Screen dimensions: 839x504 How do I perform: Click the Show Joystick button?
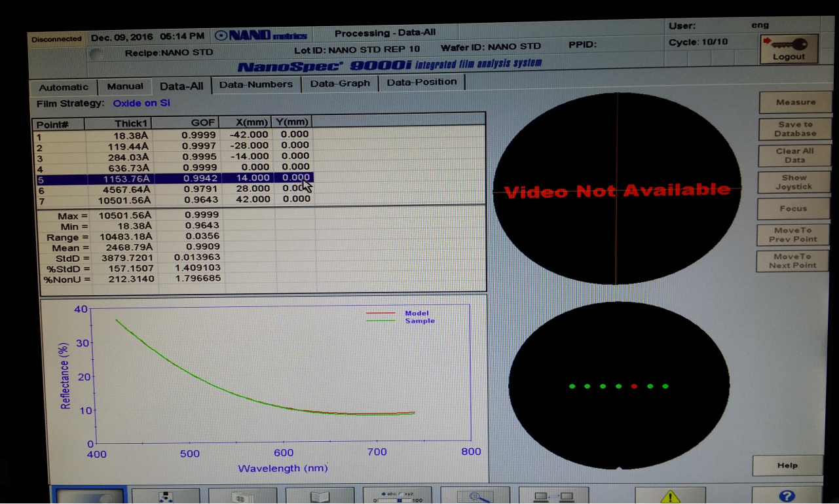pos(793,182)
